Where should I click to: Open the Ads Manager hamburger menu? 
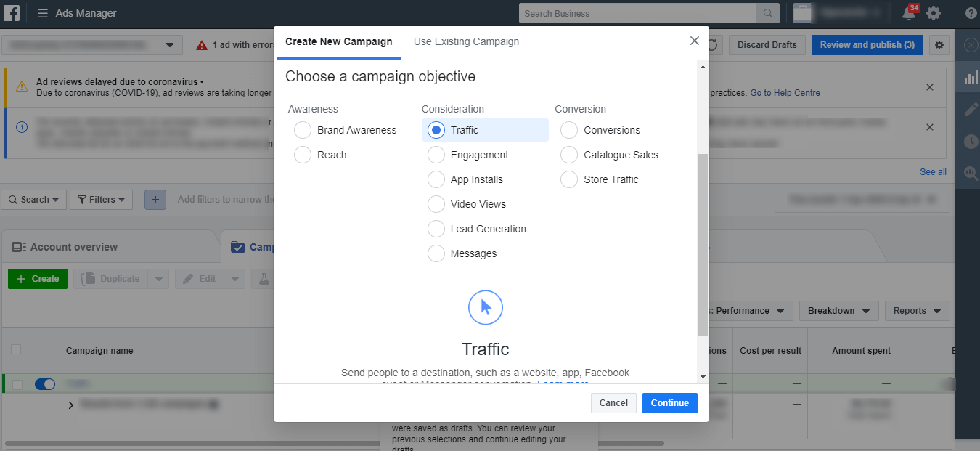coord(43,13)
